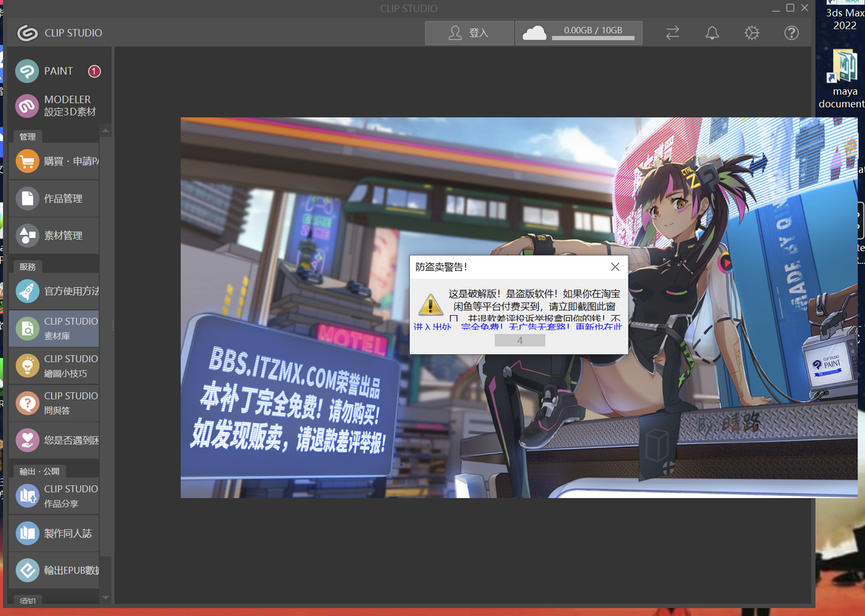Select the 輸出・公開 section header

(x=40, y=471)
